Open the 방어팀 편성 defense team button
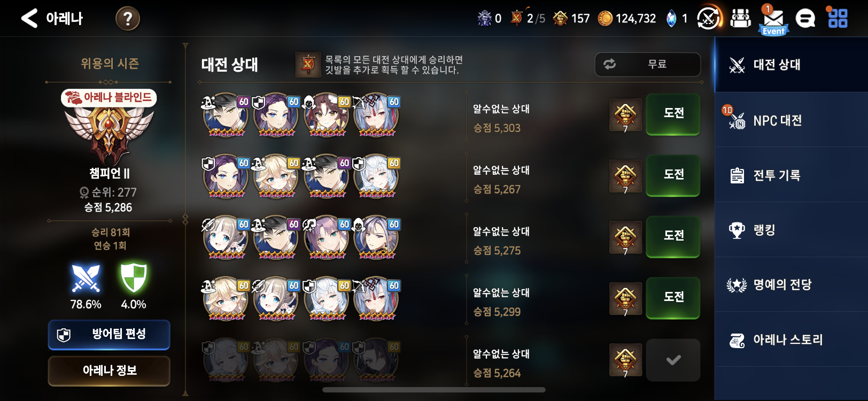The image size is (868, 401). point(109,335)
